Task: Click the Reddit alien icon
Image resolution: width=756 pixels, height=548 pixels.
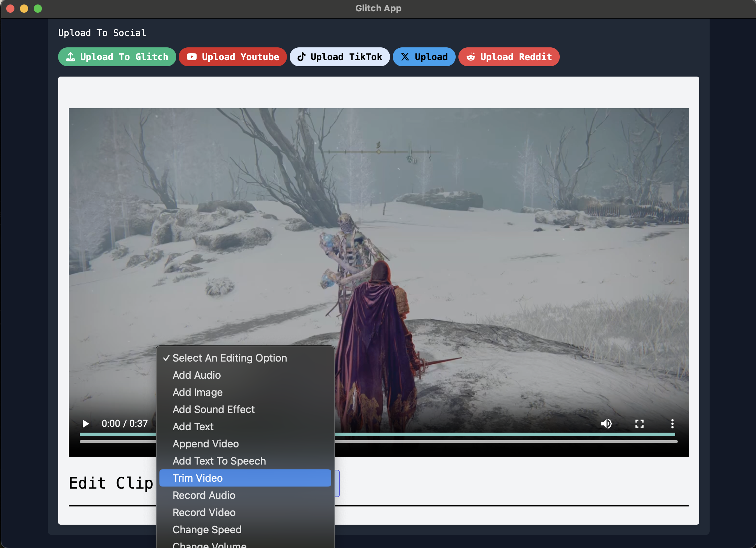Action: pyautogui.click(x=471, y=57)
